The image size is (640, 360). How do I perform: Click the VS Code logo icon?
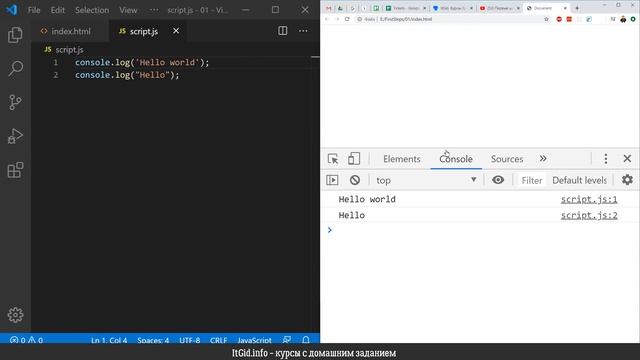(12, 9)
